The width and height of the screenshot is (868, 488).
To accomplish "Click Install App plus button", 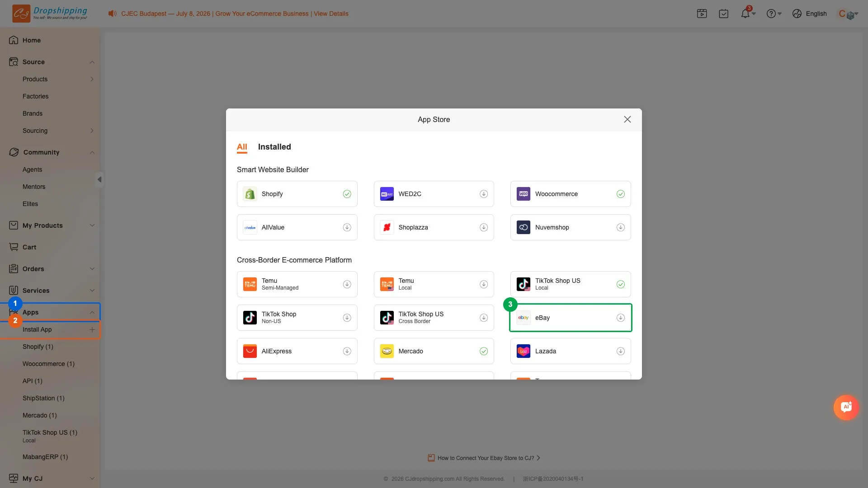I will [92, 329].
